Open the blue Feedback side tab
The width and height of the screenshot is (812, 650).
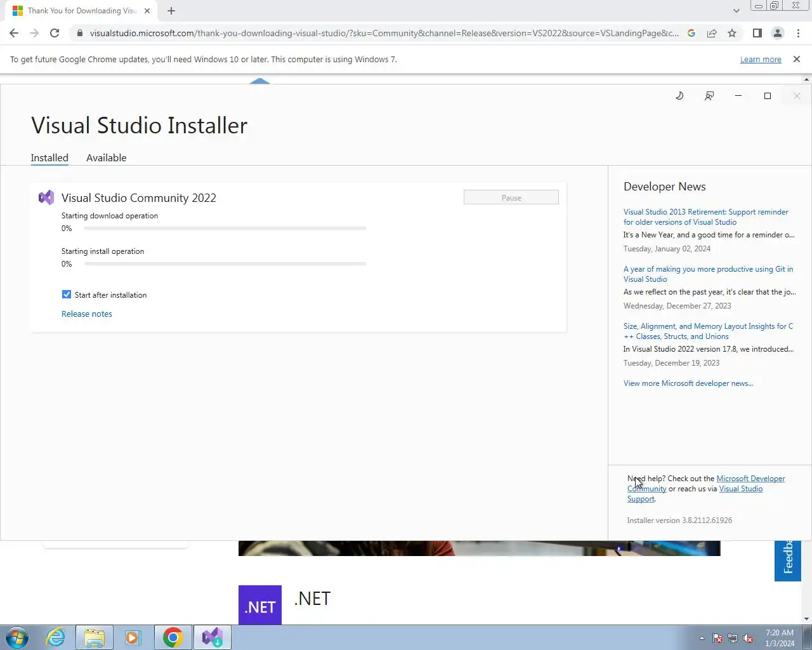788,560
